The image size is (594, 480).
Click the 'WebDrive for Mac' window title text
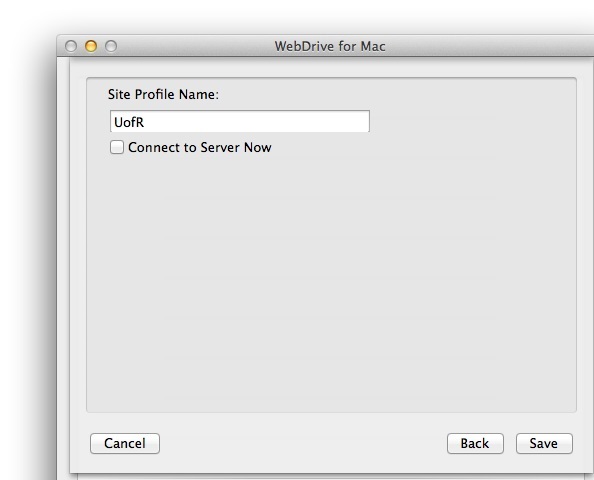[x=330, y=46]
